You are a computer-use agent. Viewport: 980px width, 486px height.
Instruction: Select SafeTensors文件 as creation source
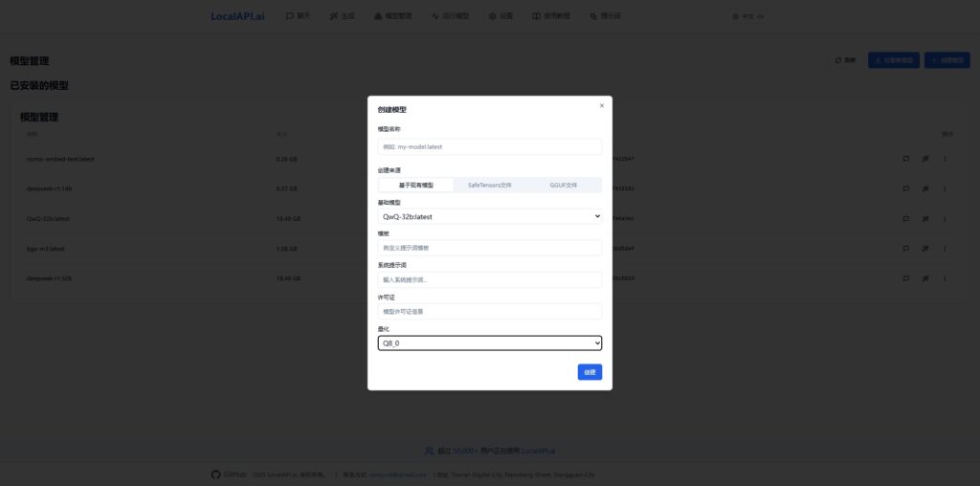pos(489,185)
